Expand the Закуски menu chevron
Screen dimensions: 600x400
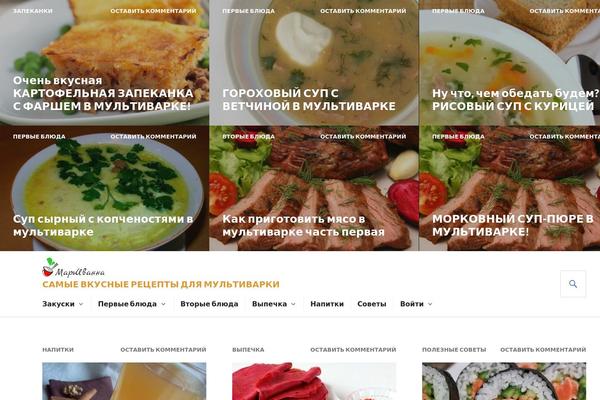(x=81, y=304)
